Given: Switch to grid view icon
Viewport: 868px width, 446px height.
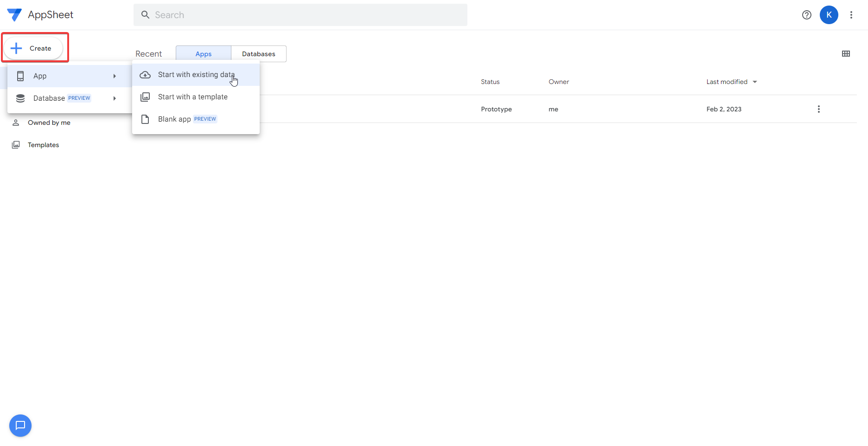Looking at the screenshot, I should coord(846,54).
